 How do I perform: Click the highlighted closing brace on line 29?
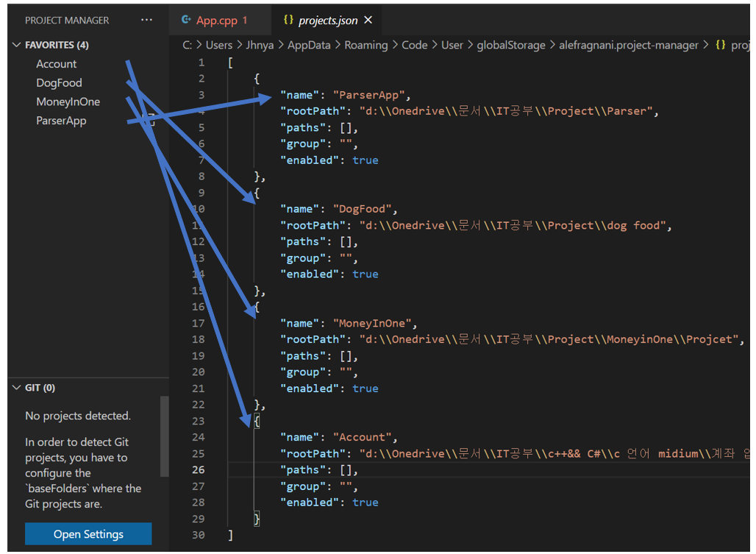257,519
